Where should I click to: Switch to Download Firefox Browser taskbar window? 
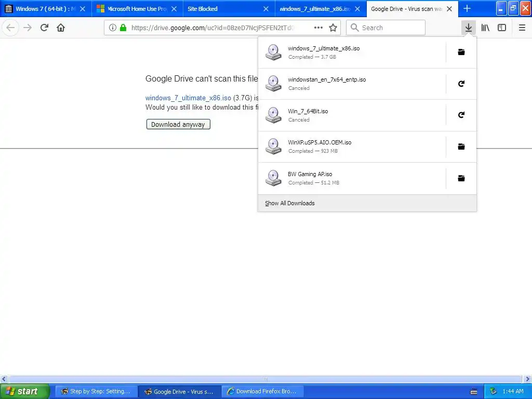262,391
